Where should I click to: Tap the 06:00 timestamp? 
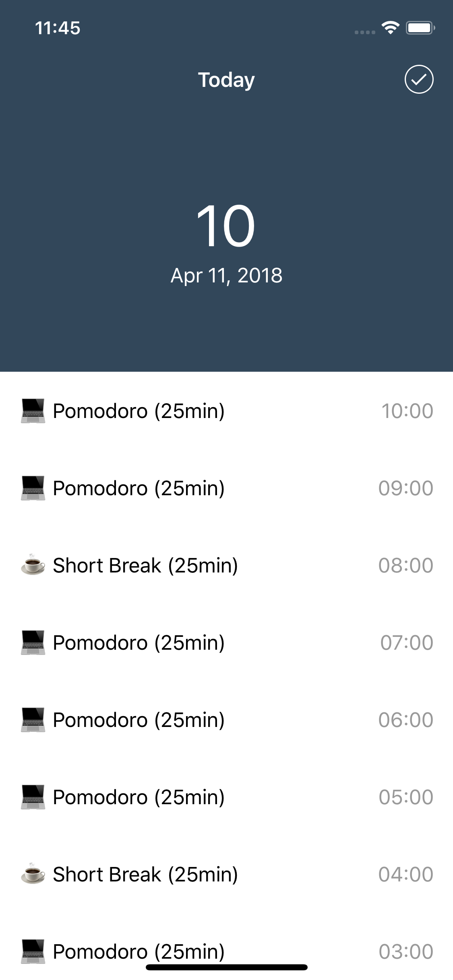point(405,720)
